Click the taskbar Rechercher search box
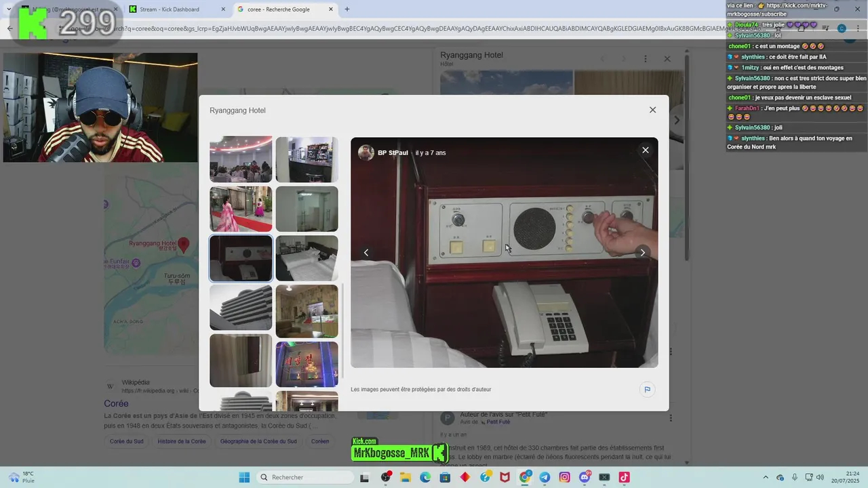 click(x=305, y=477)
